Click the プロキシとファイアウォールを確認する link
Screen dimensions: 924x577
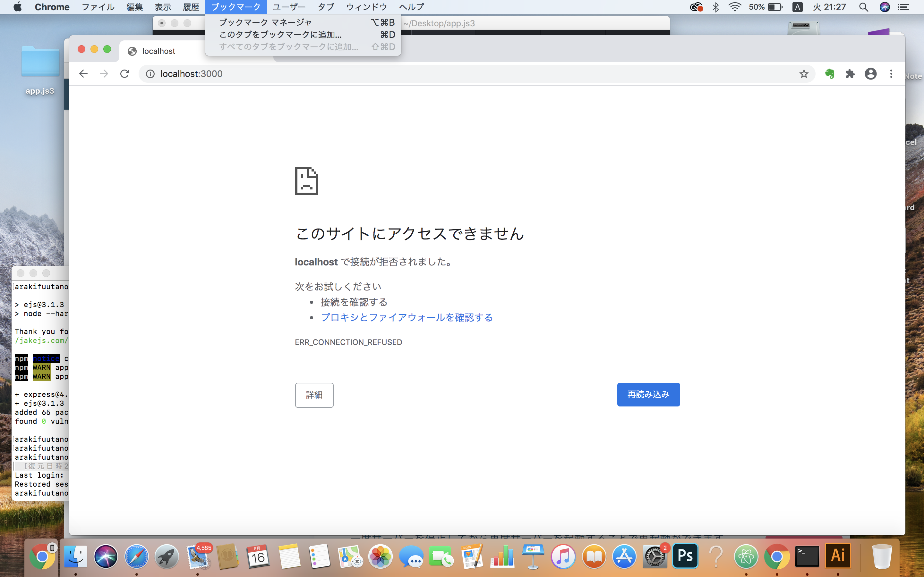[x=407, y=317]
